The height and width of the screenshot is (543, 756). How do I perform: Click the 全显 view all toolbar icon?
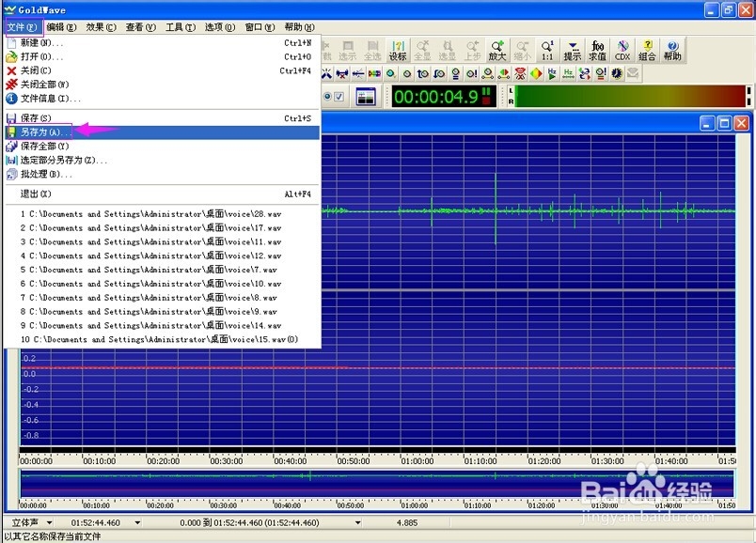[422, 51]
